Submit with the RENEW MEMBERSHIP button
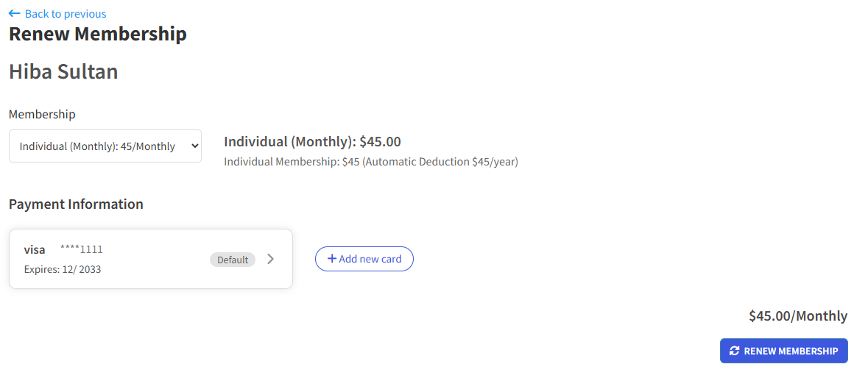868x378 pixels. click(x=784, y=351)
